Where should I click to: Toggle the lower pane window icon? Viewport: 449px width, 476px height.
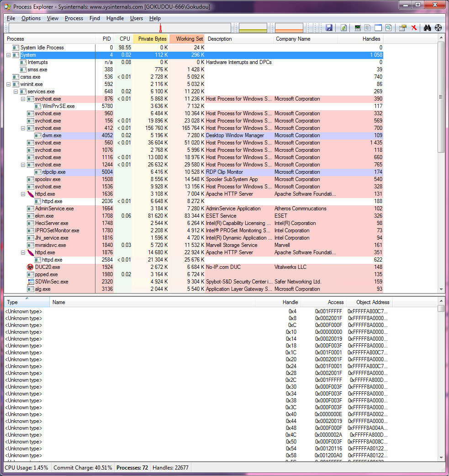pos(378,28)
